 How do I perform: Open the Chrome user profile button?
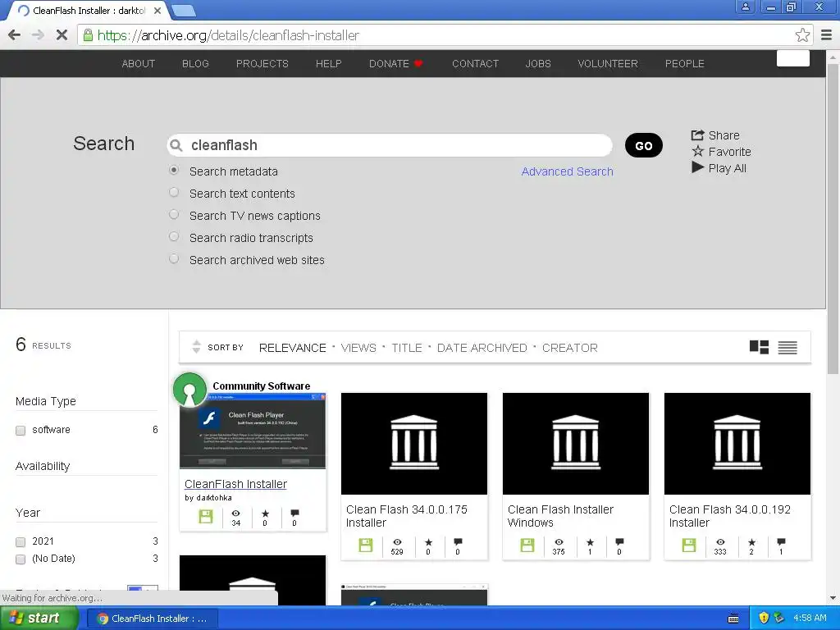click(x=745, y=7)
